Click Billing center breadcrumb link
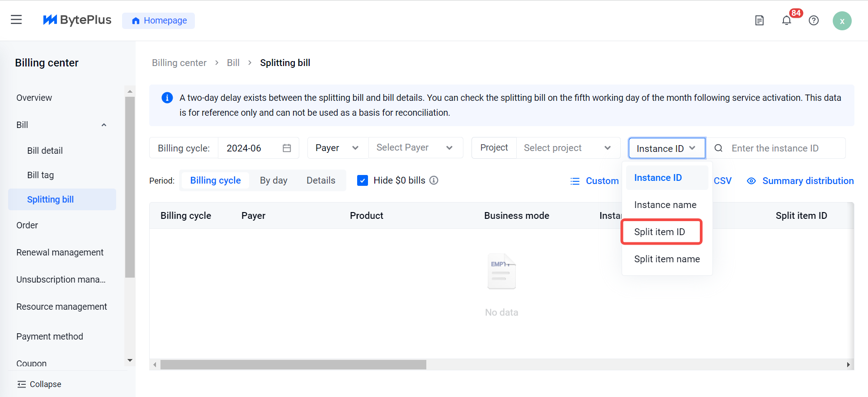This screenshot has height=397, width=868. [179, 63]
